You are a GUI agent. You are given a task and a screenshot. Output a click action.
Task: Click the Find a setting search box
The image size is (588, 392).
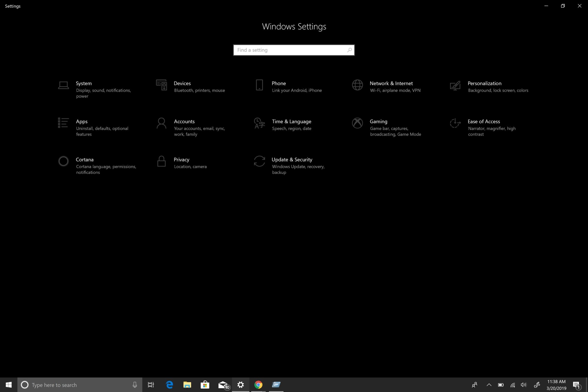tap(294, 50)
